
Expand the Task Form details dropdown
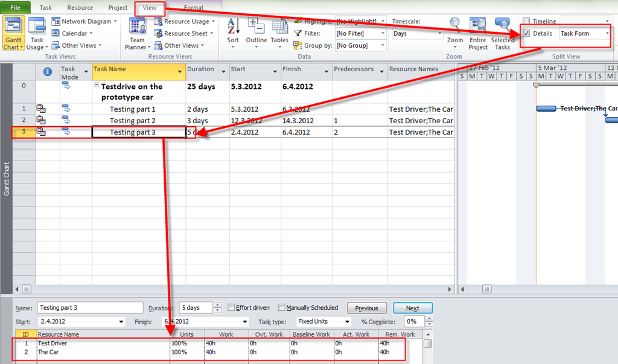coord(607,34)
